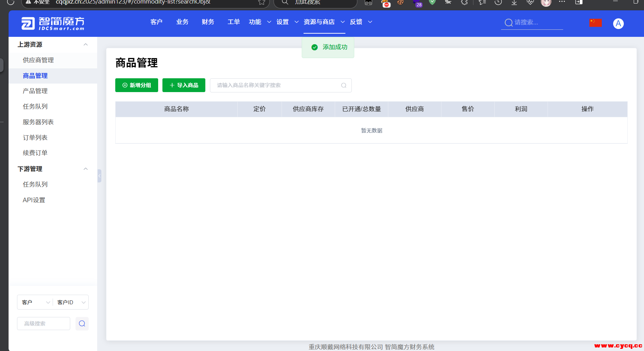
Task: Collapse the 上游资源 sidebar section
Action: tap(85, 45)
